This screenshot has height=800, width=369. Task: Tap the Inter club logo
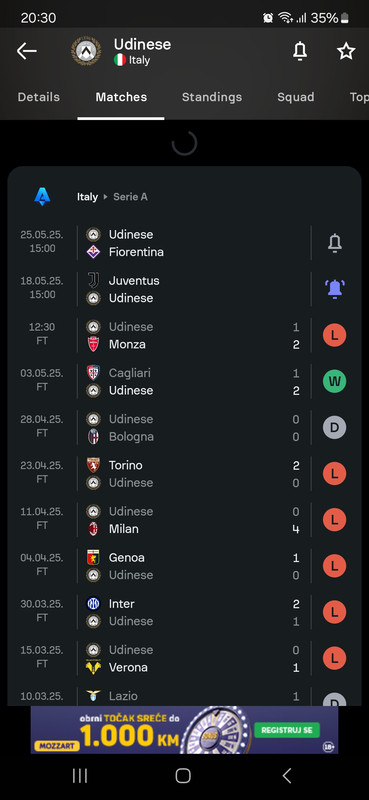point(93,604)
